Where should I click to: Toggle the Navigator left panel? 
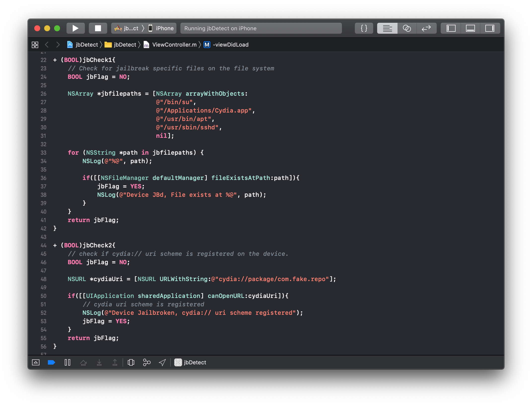451,28
